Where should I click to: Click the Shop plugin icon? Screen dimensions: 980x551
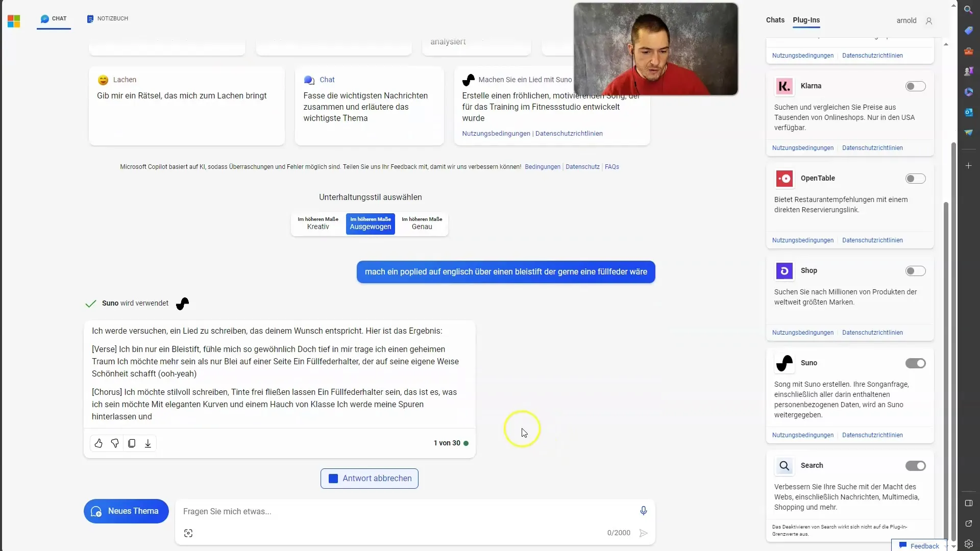pos(784,270)
